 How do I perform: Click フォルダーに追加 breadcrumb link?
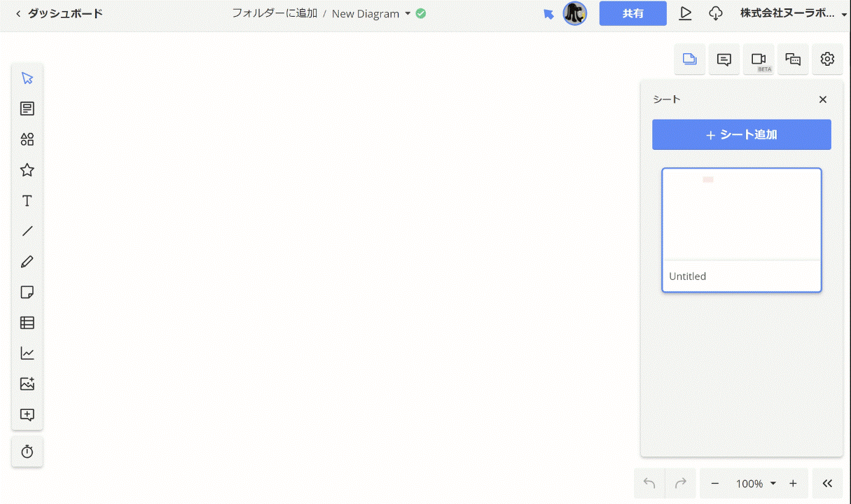point(275,13)
